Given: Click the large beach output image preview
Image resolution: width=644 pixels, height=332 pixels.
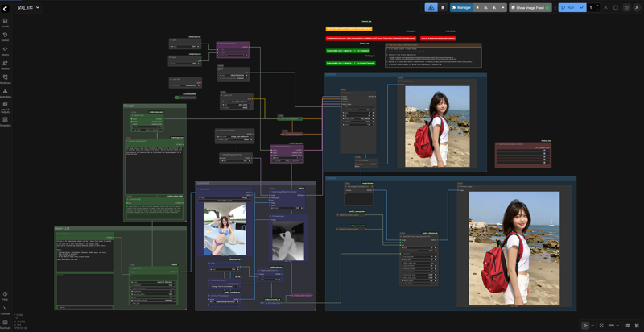Looking at the screenshot, I should click(x=514, y=247).
